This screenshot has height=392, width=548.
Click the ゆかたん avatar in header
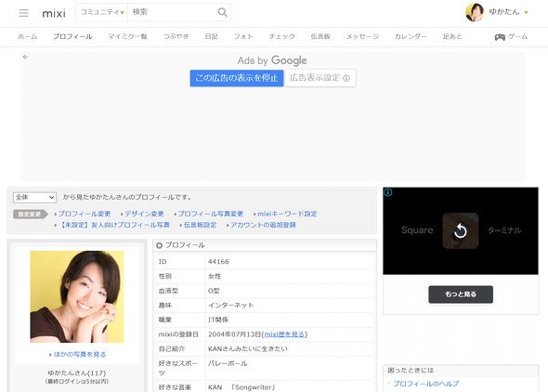(475, 12)
